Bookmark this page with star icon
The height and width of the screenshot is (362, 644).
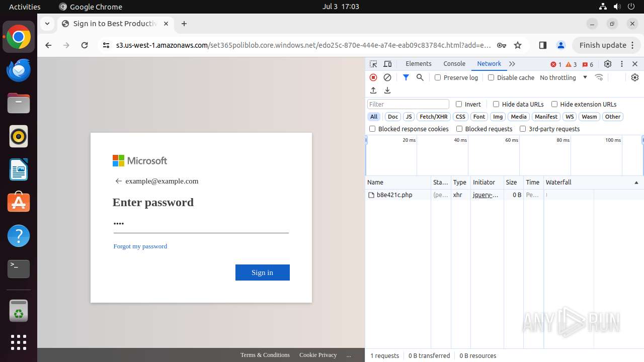(518, 45)
